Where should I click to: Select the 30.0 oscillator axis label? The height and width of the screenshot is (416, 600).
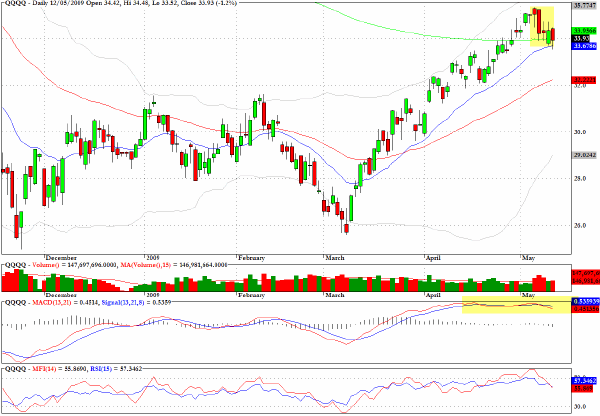[580, 407]
